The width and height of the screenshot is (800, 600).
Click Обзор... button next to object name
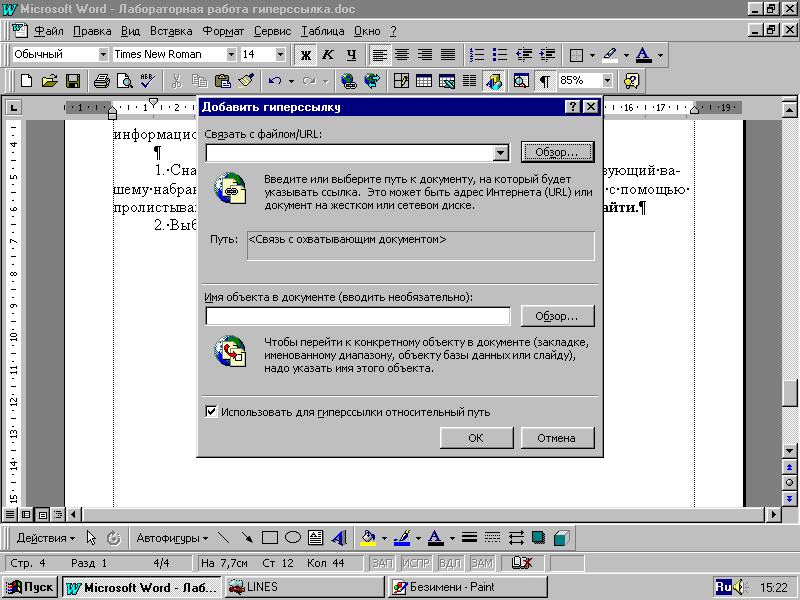[557, 316]
